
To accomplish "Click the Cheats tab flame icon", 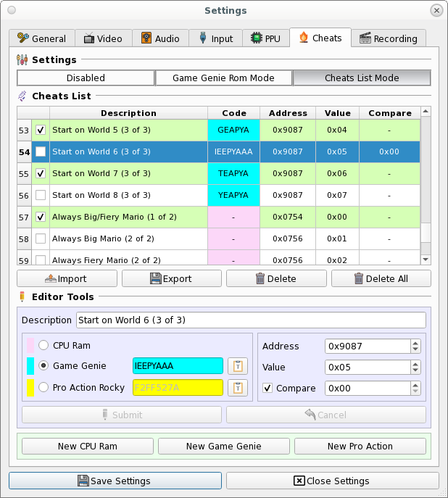I will (x=304, y=38).
